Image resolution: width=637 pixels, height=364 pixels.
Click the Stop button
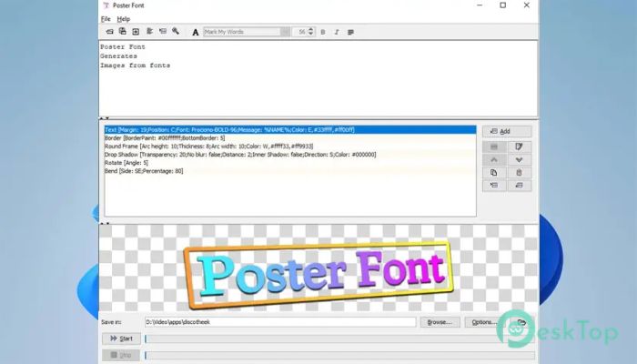tap(121, 355)
